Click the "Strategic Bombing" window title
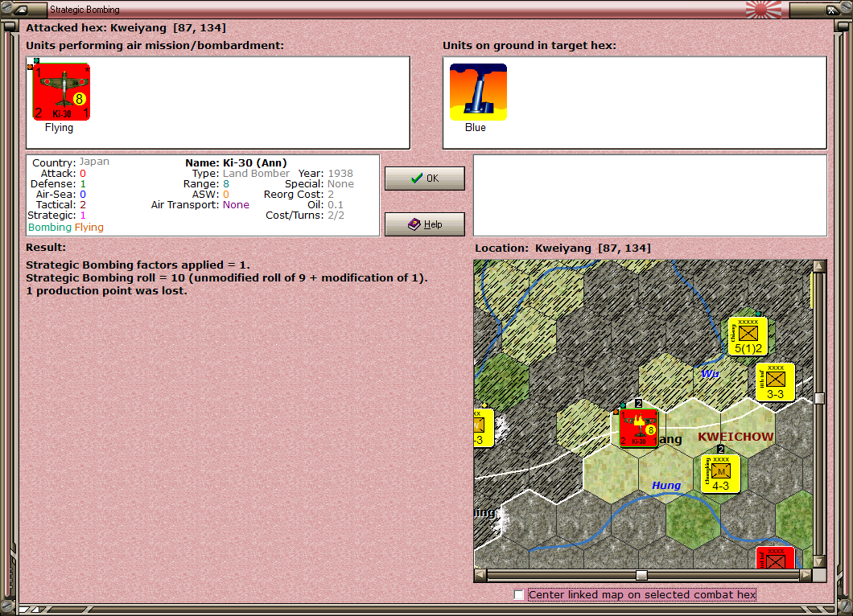This screenshot has width=853, height=616. click(84, 9)
